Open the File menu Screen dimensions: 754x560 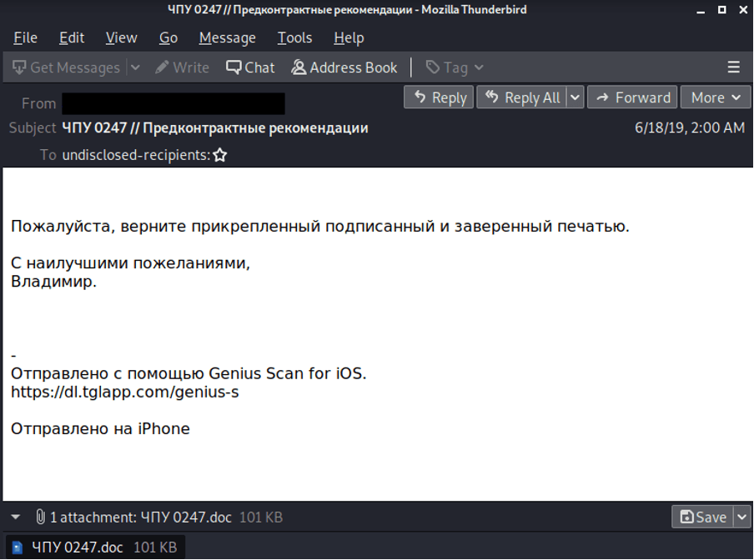tap(25, 37)
